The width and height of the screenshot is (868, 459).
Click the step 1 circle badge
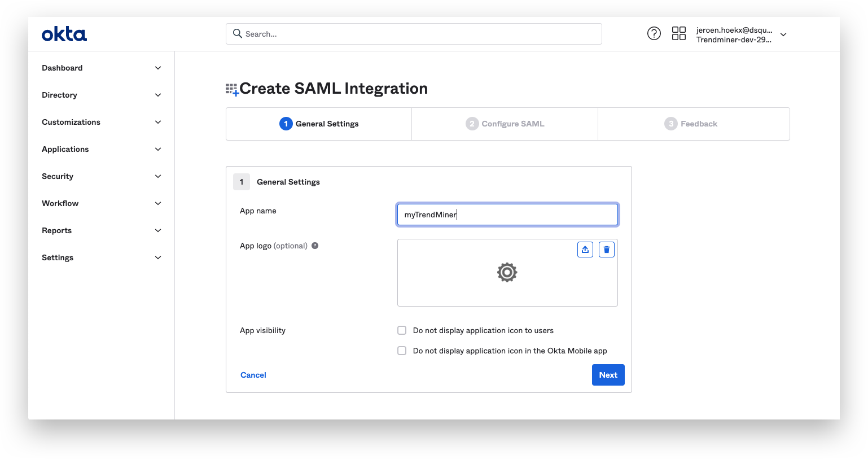click(286, 124)
